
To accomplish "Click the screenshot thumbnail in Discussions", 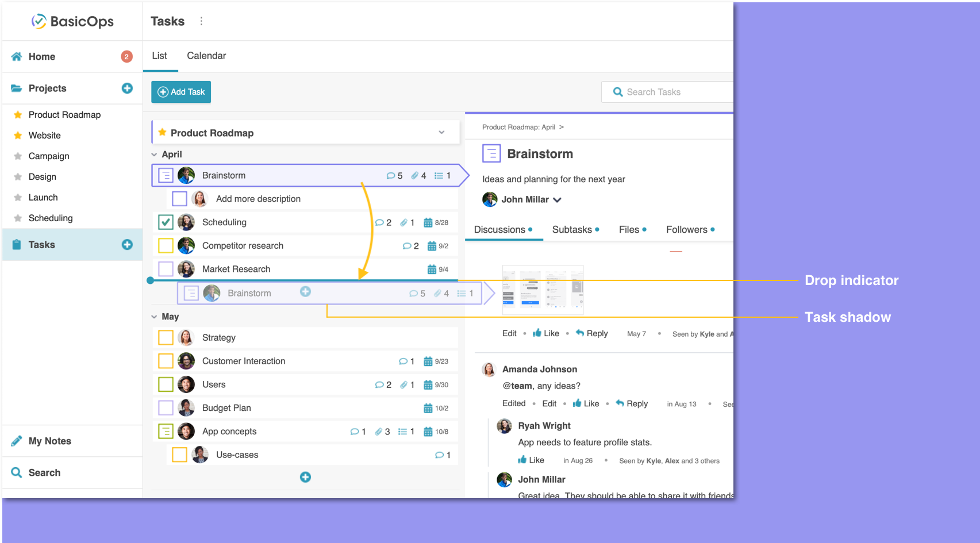I will 542,290.
